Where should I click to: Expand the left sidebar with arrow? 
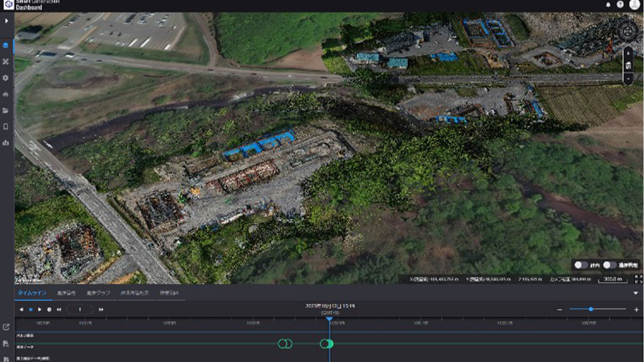(6, 21)
